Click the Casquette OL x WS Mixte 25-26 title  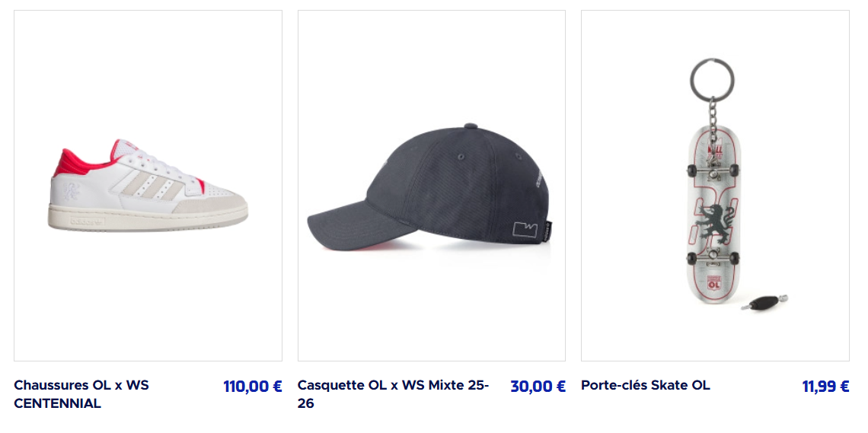393,394
